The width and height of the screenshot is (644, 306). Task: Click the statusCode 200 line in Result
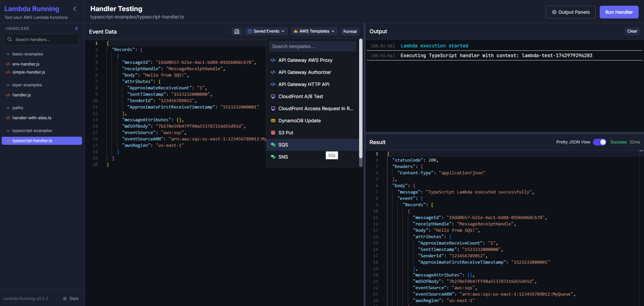(415, 160)
